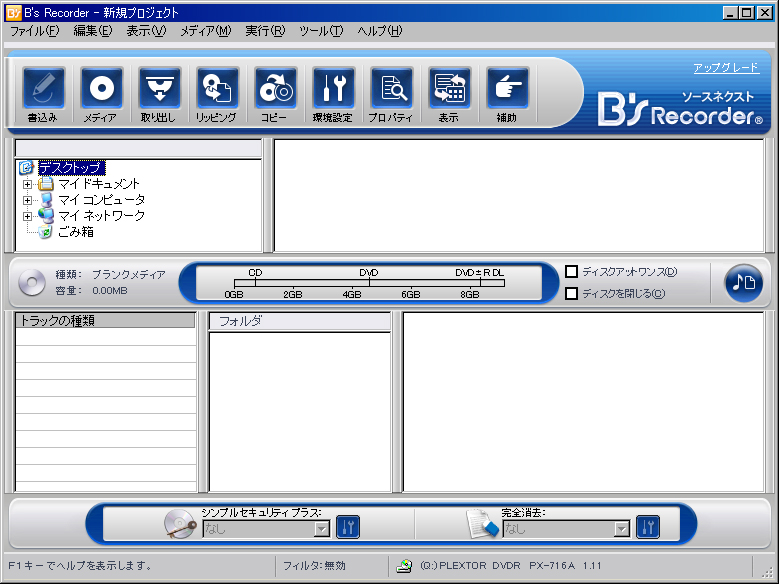The image size is (779, 584).
Task: Open the プロパティ (Properties) icon
Action: tap(391, 90)
